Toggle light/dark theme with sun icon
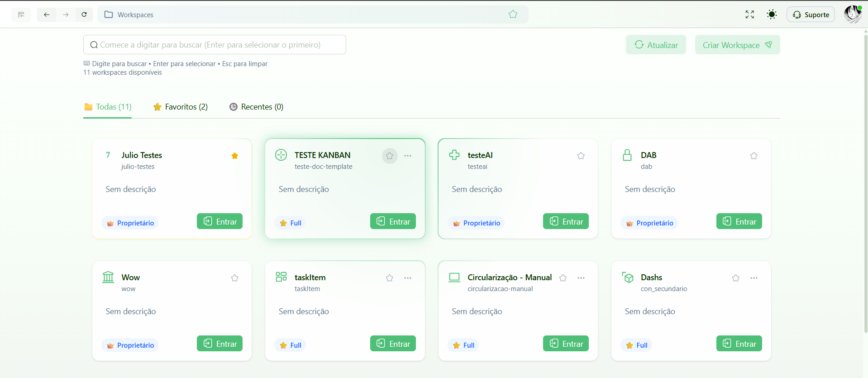868x378 pixels. click(x=772, y=14)
